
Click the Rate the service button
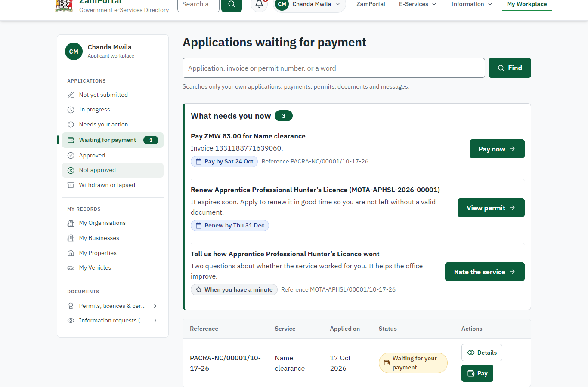coord(485,272)
